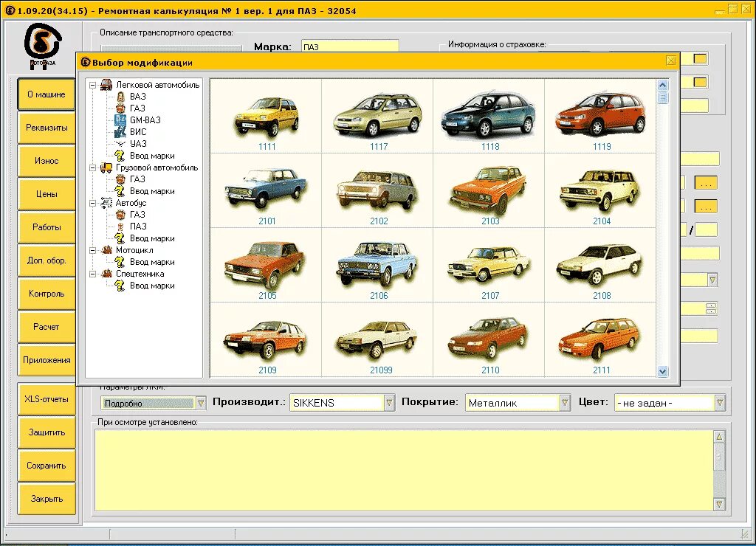The image size is (756, 546).
Task: Select Ввод марки under Легковой автомобиль
Action: tap(152, 156)
